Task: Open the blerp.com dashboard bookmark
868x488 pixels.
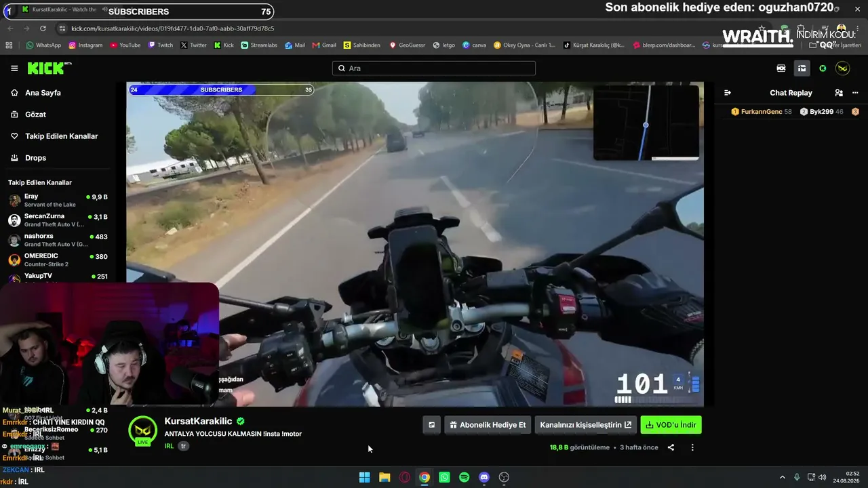Action: (664, 45)
